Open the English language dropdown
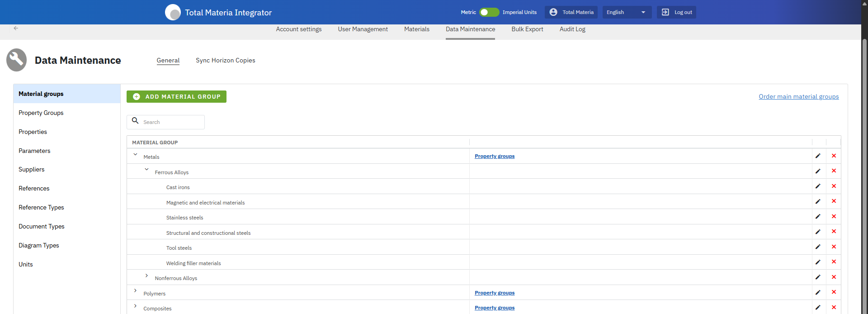Image resolution: width=868 pixels, height=314 pixels. pos(626,12)
